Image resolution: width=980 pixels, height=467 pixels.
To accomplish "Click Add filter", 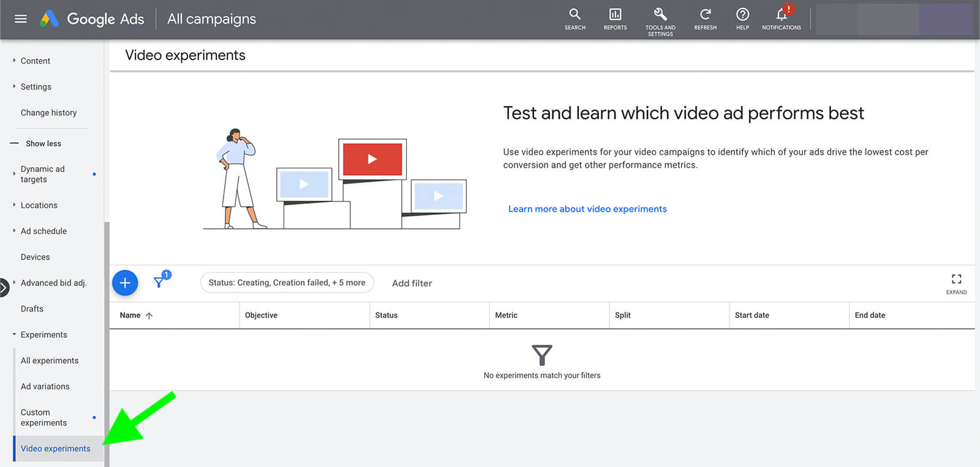I will 412,283.
